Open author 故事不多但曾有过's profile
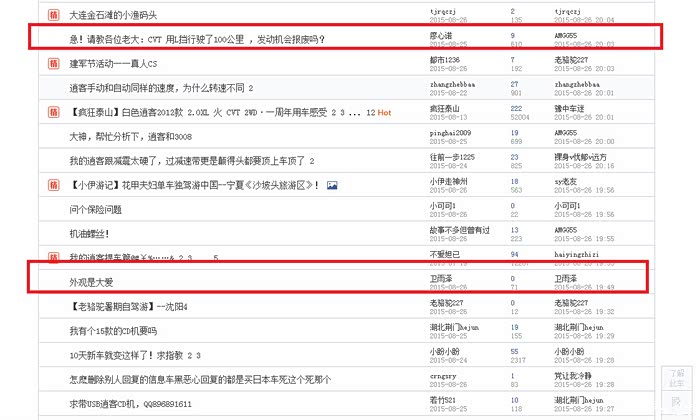 coord(459,230)
